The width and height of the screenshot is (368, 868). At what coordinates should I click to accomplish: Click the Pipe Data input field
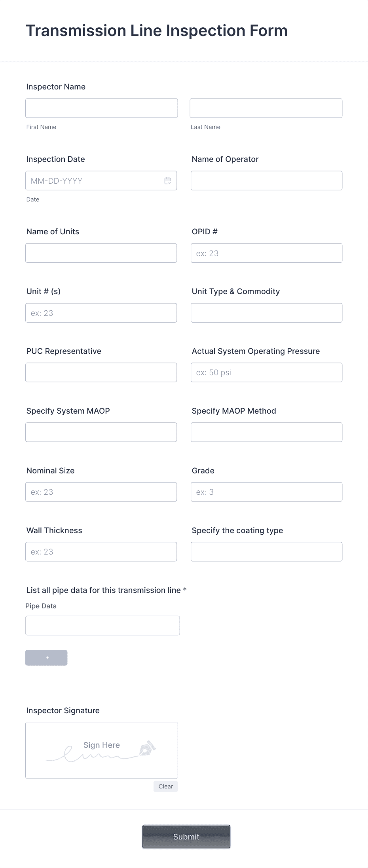(x=102, y=625)
